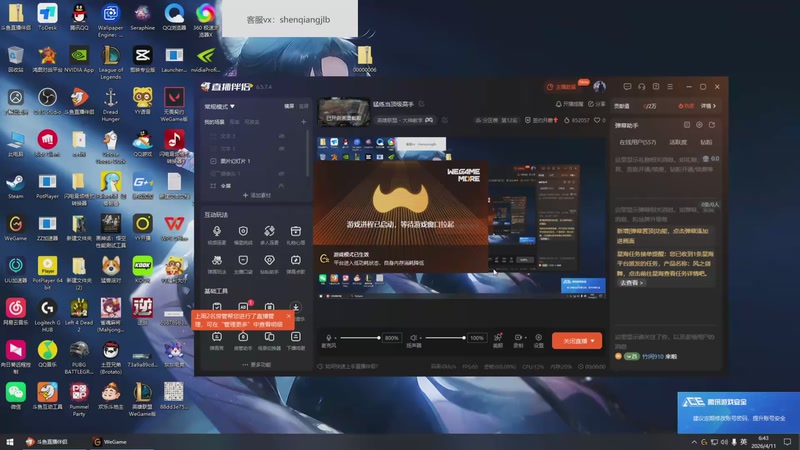Click the 关闭直播 stop streaming button
The height and width of the screenshot is (450, 800).
pyautogui.click(x=577, y=341)
